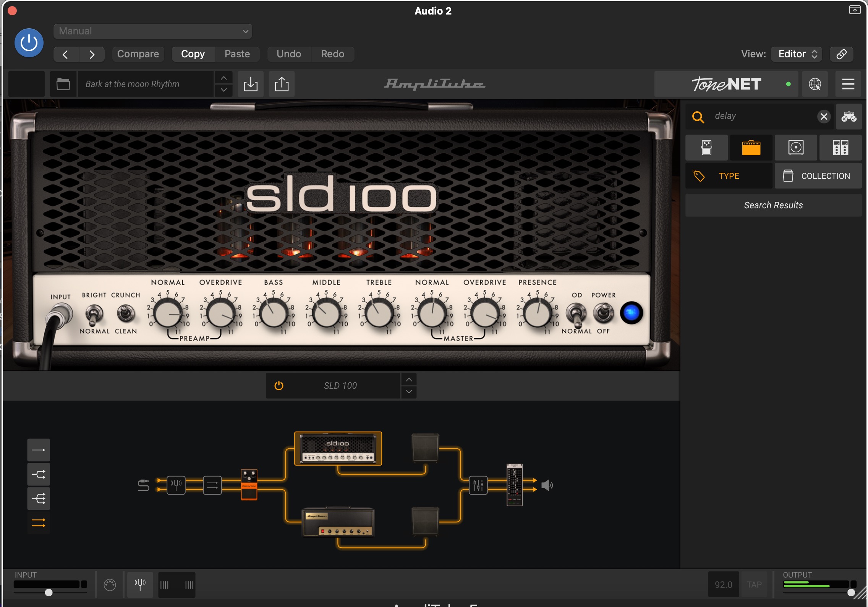
Task: Select the cabinet speaker category tab
Action: (796, 148)
